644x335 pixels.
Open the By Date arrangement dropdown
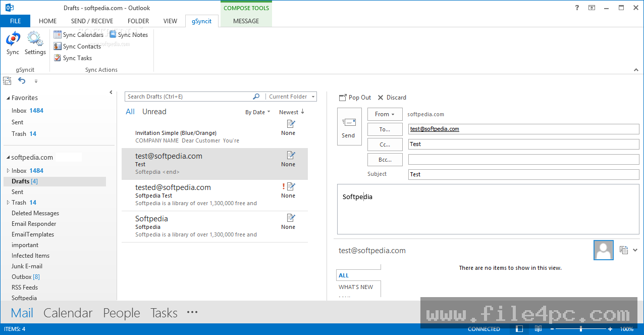(x=257, y=112)
